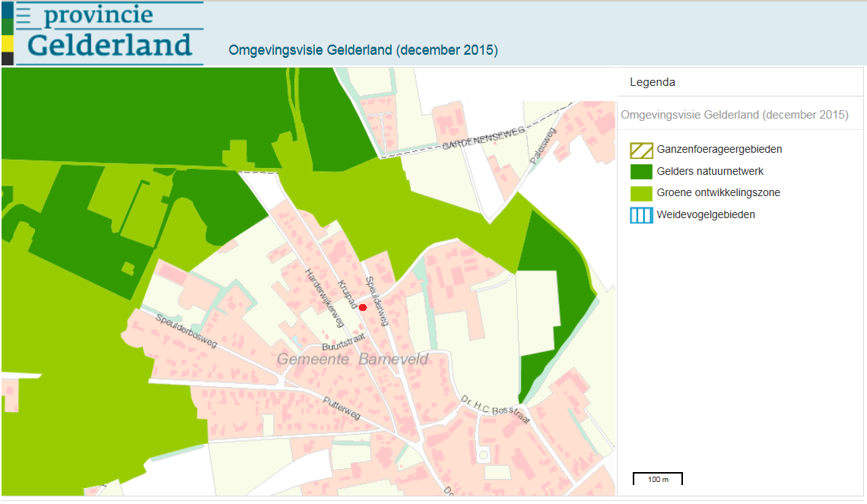This screenshot has width=867, height=504.
Task: Click the Garderenseweg road label
Action: point(484,138)
